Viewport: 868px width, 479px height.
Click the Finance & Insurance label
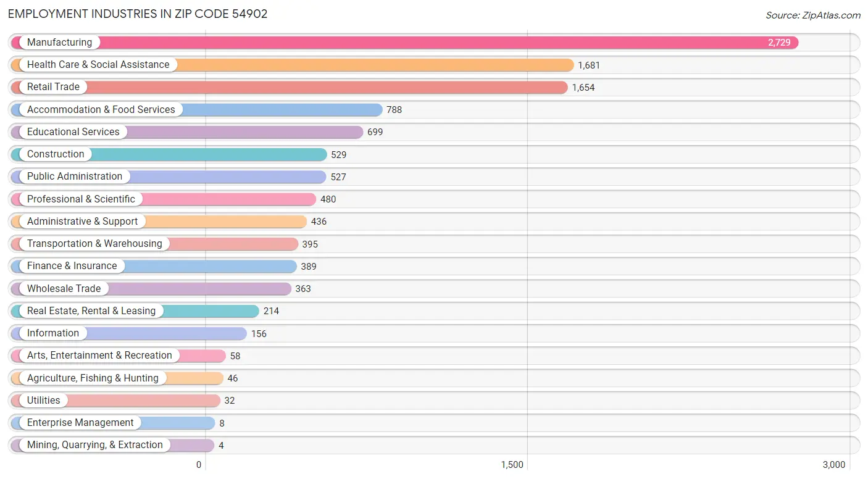coord(72,265)
